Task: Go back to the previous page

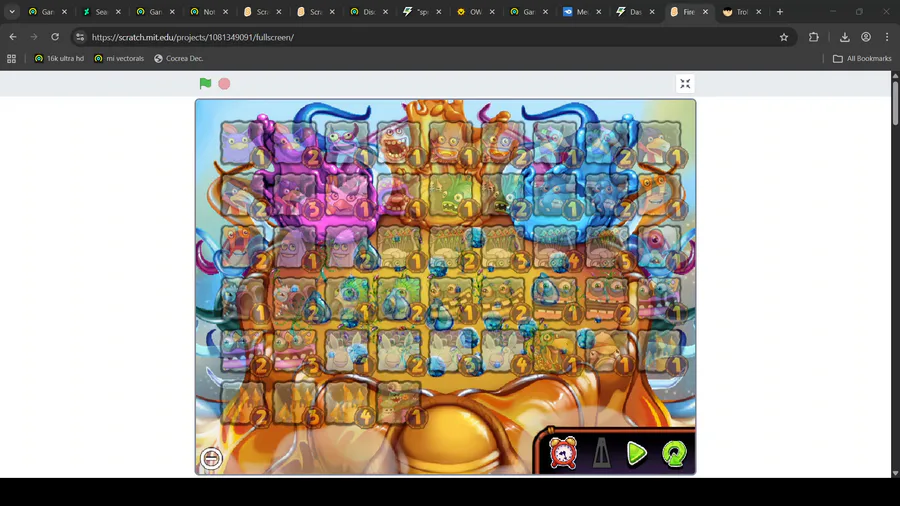Action: [13, 37]
